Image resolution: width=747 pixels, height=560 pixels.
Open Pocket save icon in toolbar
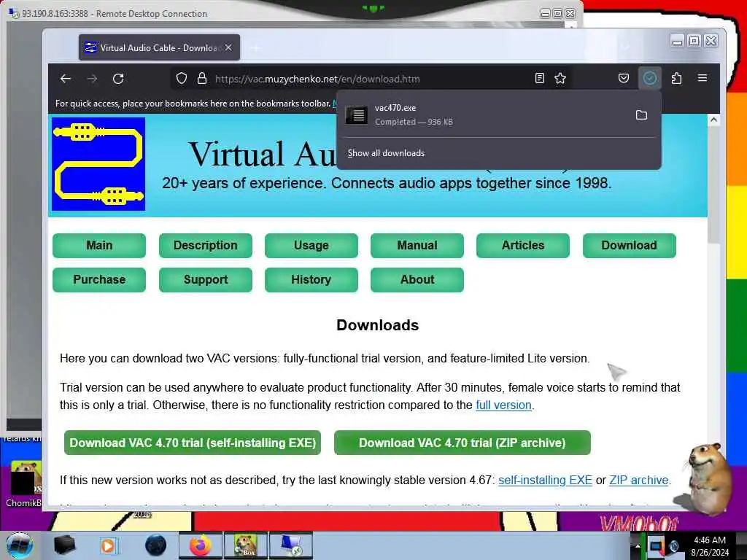coord(624,79)
